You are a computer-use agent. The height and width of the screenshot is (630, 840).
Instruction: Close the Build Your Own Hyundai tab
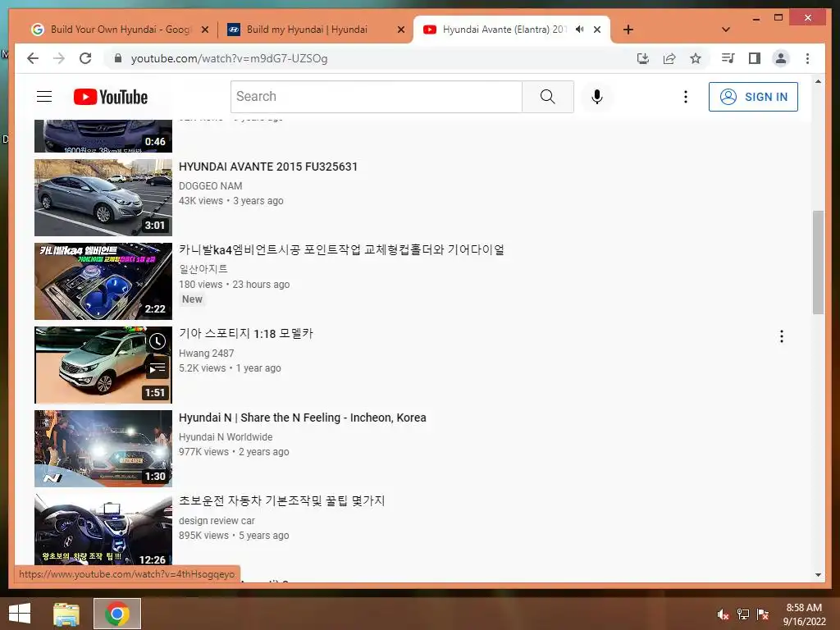coord(204,30)
